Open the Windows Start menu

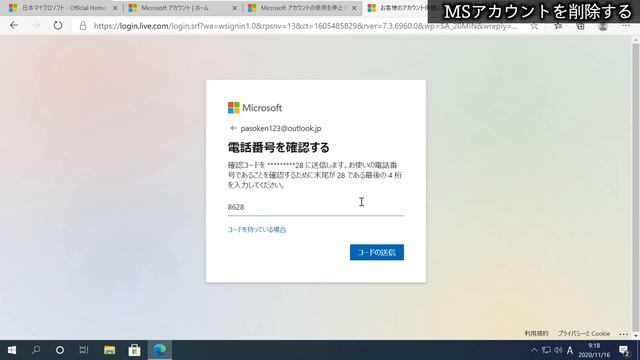tap(12, 350)
